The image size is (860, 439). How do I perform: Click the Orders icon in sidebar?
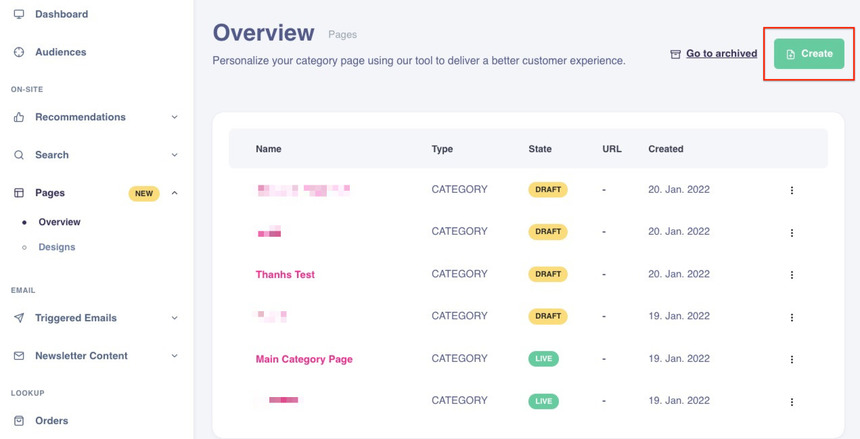pyautogui.click(x=19, y=421)
